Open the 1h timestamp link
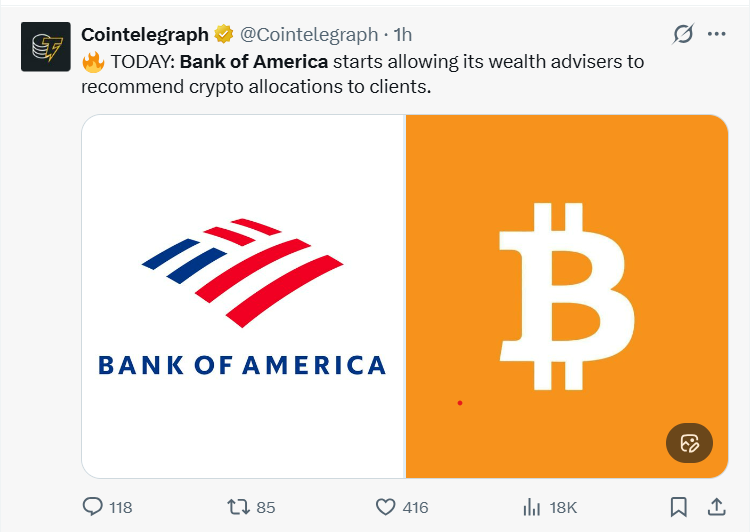751x532 pixels. pyautogui.click(x=405, y=35)
